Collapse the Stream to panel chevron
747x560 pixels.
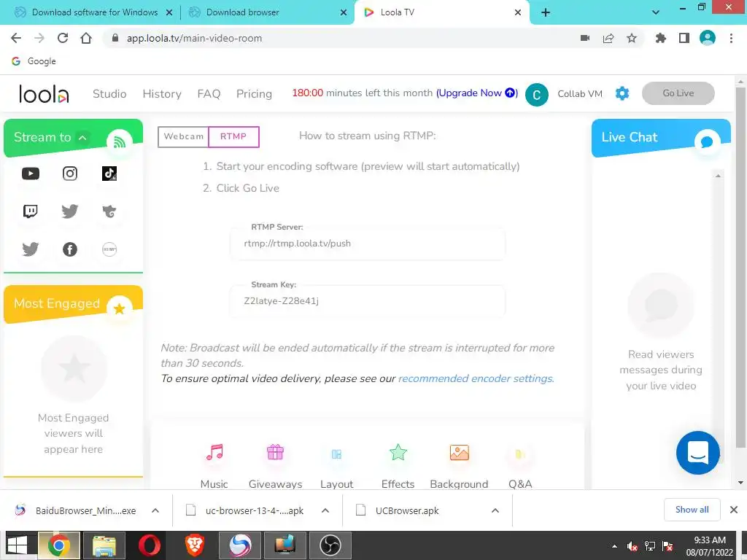pyautogui.click(x=82, y=138)
